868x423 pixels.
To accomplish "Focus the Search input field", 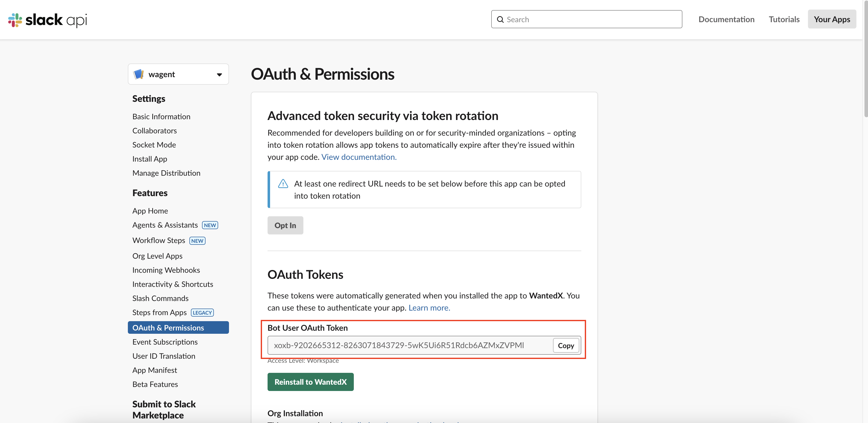I will pyautogui.click(x=587, y=19).
